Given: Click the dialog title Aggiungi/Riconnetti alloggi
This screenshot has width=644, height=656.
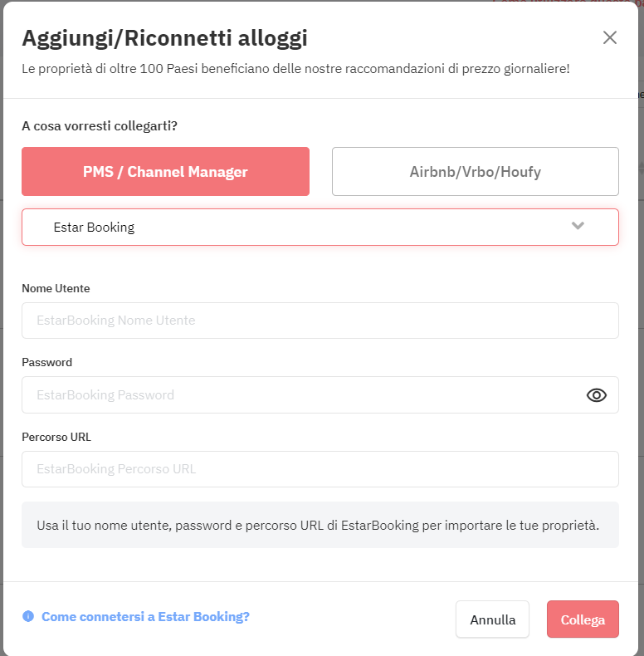Looking at the screenshot, I should point(165,38).
